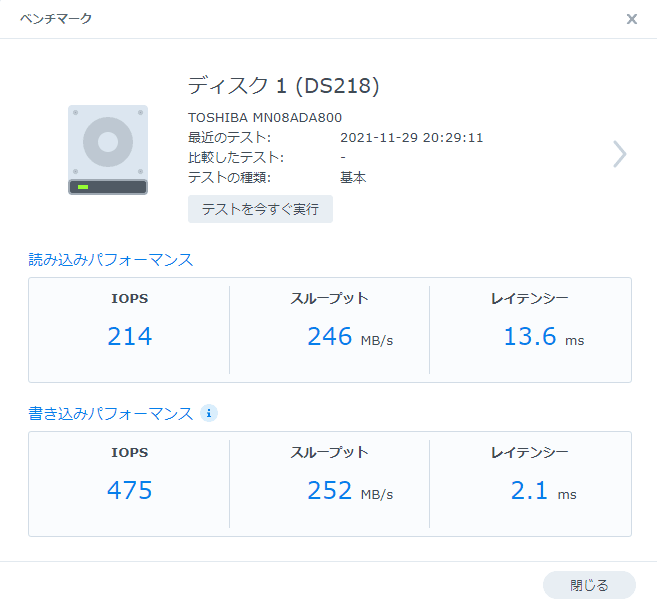
Task: Click the write performance info icon
Action: (208, 413)
